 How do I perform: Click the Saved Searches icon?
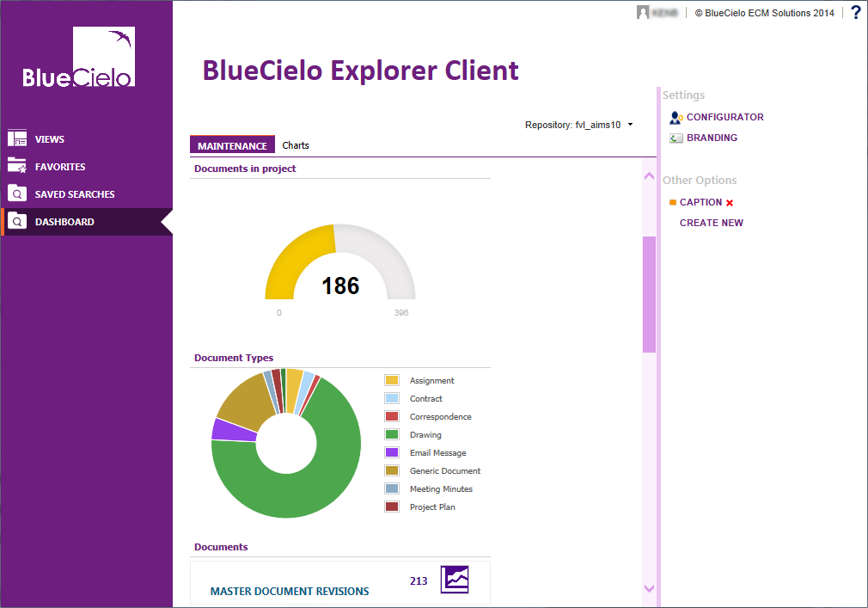tap(17, 193)
